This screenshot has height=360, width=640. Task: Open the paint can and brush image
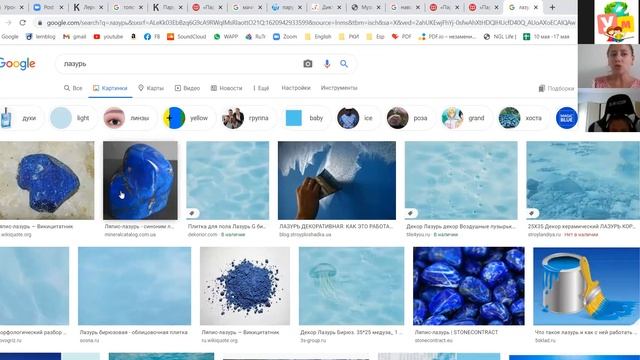click(x=587, y=286)
